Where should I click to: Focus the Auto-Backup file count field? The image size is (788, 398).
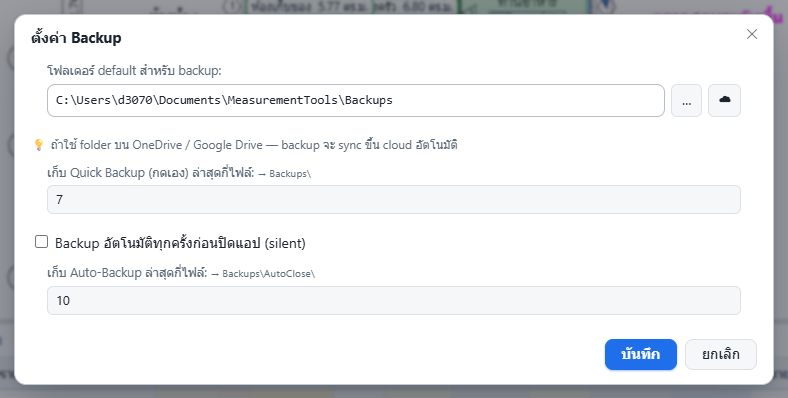[393, 301]
